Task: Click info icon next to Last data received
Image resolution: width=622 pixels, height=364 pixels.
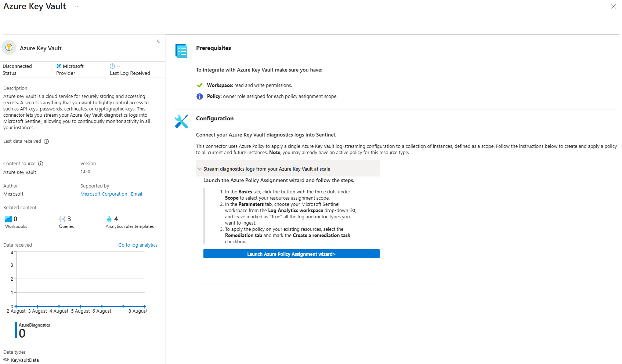Action: click(46, 141)
